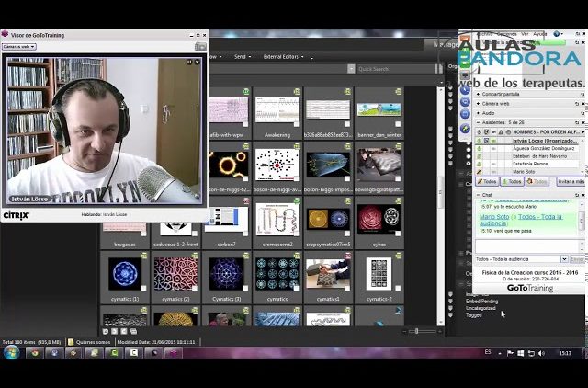This screenshot has width=588, height=388.
Task: Select the afib-with-wpw thumbnail
Action: click(x=229, y=110)
